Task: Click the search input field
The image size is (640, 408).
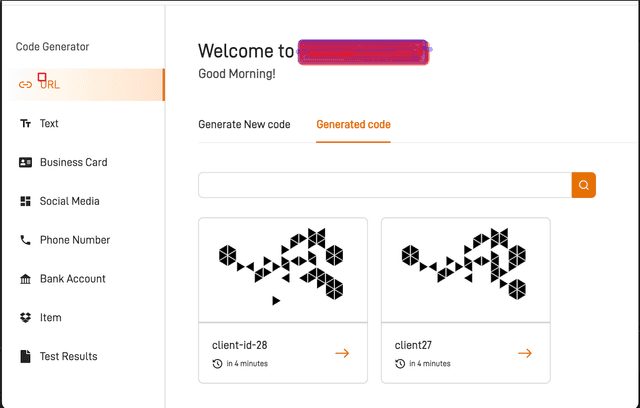Action: 384,185
